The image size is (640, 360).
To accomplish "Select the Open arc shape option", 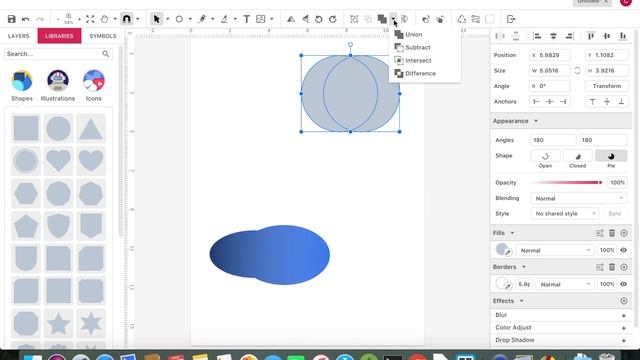I will pyautogui.click(x=545, y=156).
